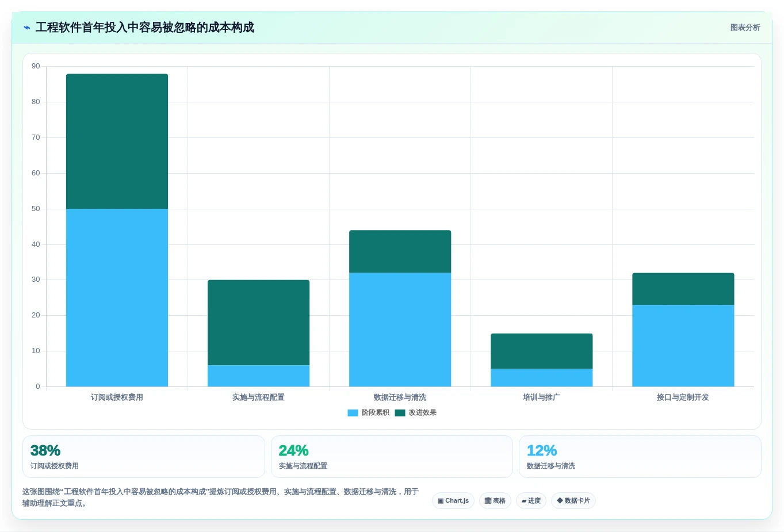Click the bar icon in the 进度 chip

click(x=524, y=501)
